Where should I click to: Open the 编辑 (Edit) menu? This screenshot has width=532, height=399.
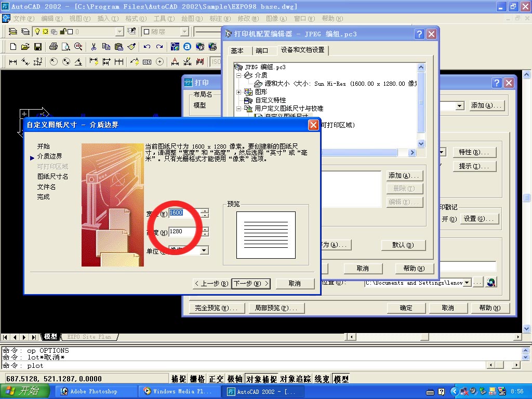pyautogui.click(x=51, y=19)
